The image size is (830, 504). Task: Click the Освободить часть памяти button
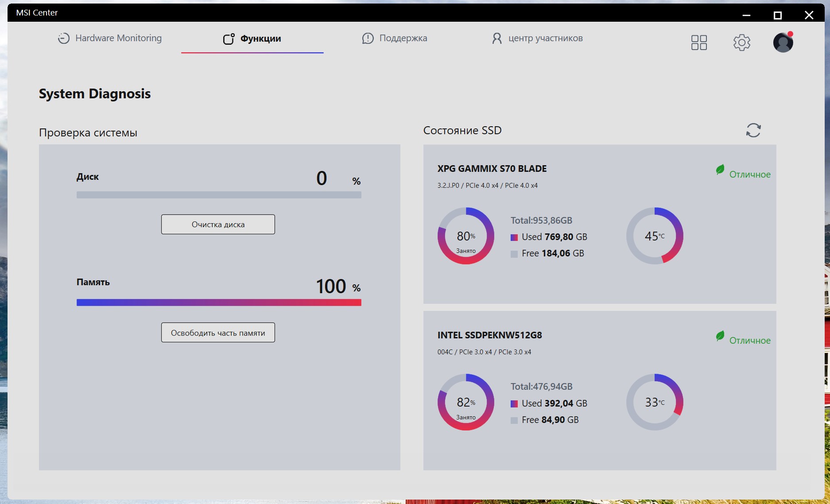(218, 333)
